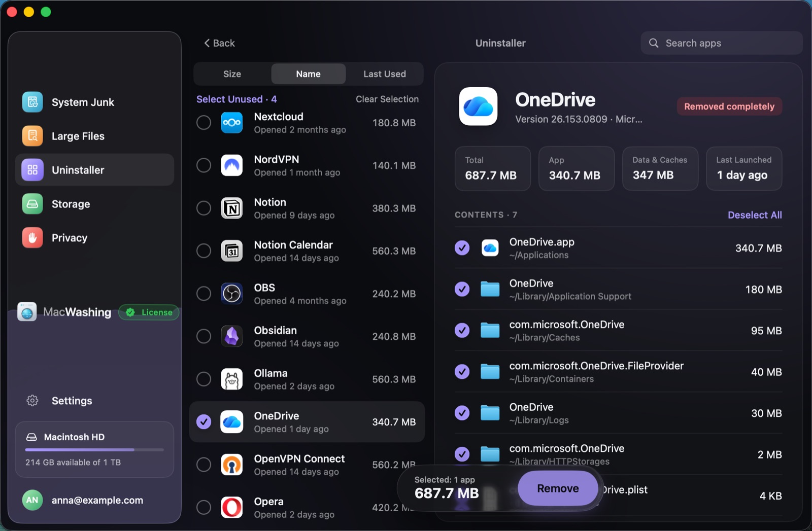Click the Macintosh HD disk icon

coord(31,437)
